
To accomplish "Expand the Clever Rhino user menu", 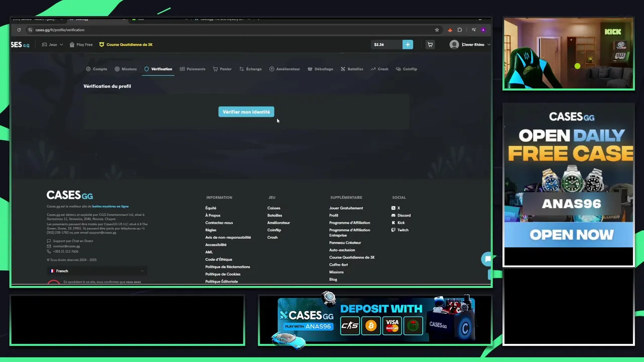I will point(470,45).
